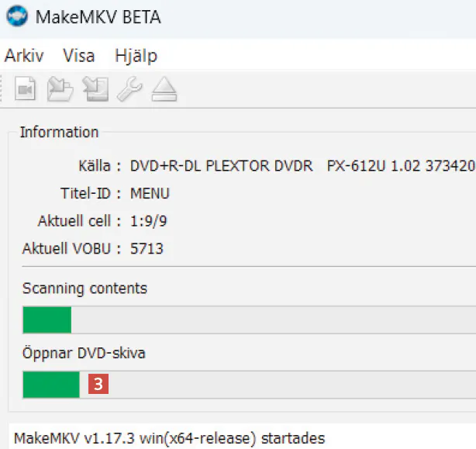Viewport: 476px width, 449px height.
Task: Click the open video files toolbar icon
Action: click(x=26, y=91)
